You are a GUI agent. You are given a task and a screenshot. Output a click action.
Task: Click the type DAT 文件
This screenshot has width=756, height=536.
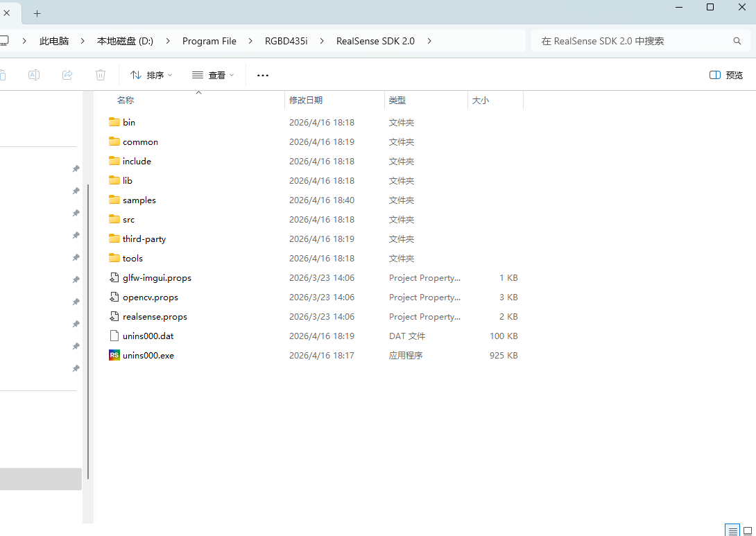[x=407, y=336]
